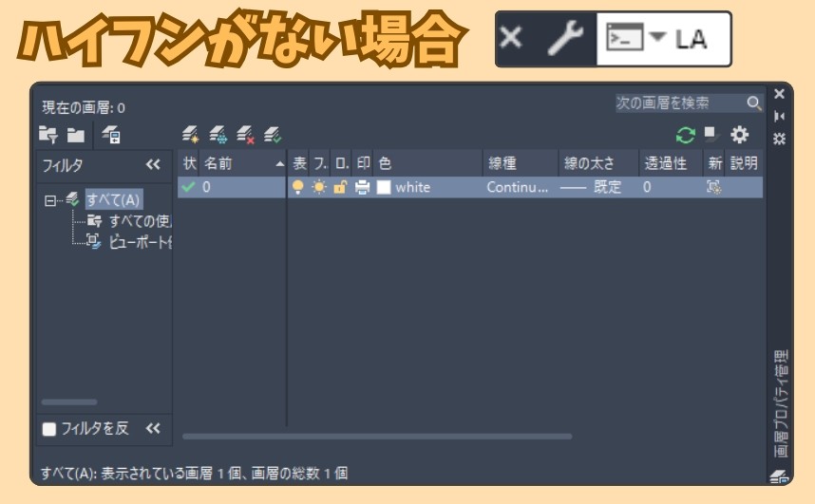This screenshot has height=504, width=815.
Task: Close the command line with X
Action: pyautogui.click(x=511, y=39)
